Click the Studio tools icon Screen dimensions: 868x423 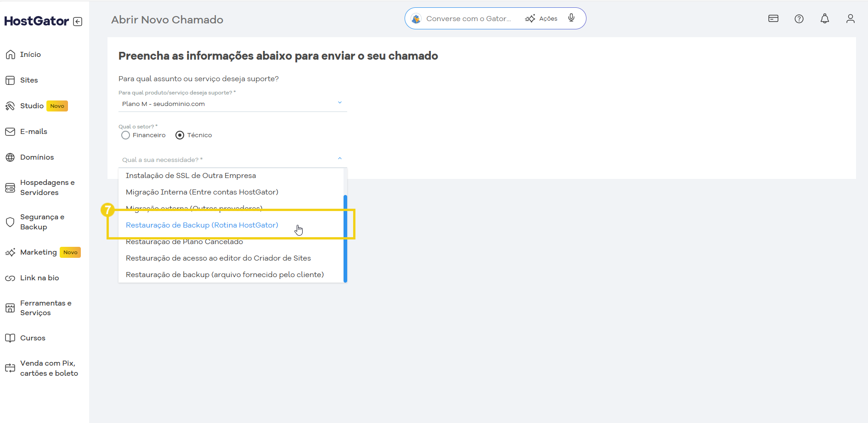pos(10,106)
